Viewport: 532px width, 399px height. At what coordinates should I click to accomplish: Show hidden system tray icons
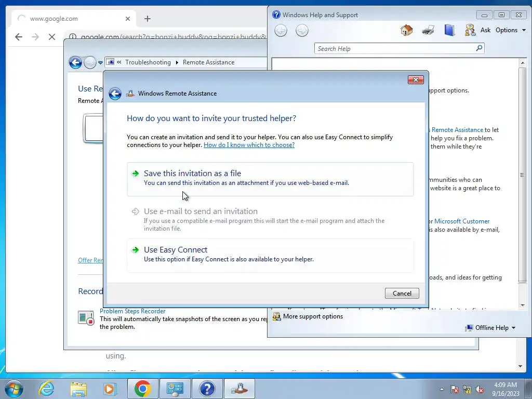(x=442, y=389)
